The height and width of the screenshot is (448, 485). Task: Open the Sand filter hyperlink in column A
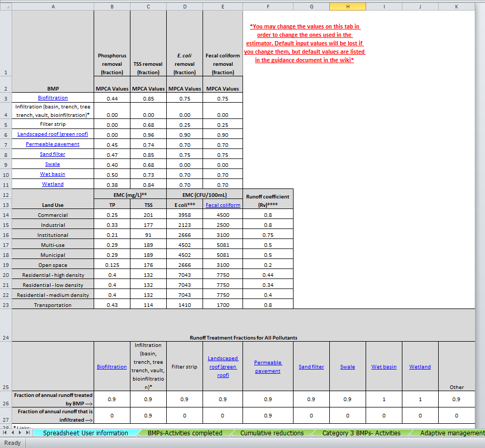tap(53, 154)
